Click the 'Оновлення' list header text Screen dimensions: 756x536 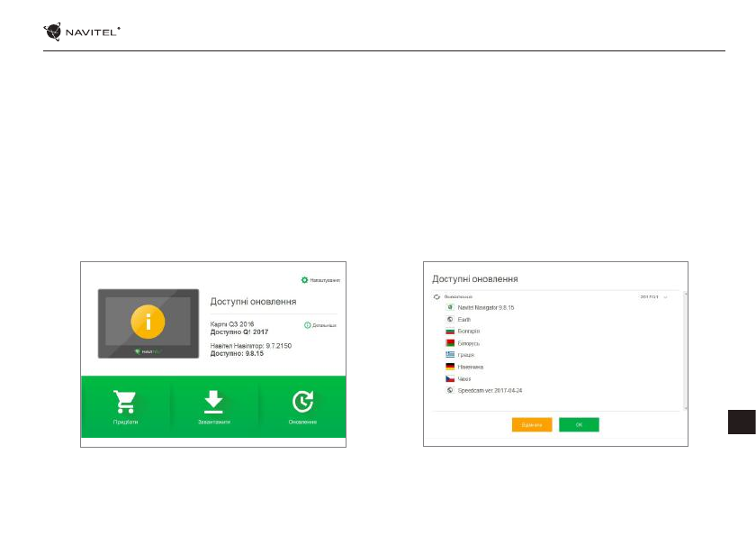click(458, 297)
